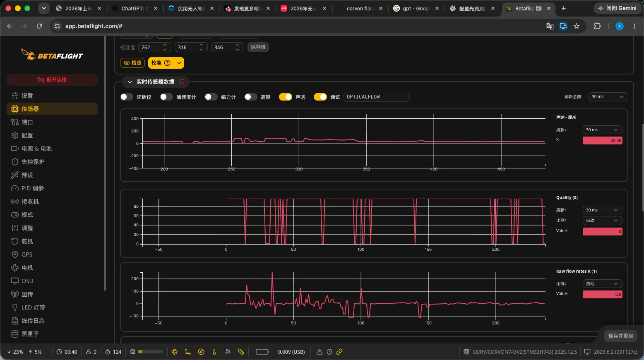Screen dimensions: 644x360
Task: Click the 检查 inspect button
Action: [132, 63]
